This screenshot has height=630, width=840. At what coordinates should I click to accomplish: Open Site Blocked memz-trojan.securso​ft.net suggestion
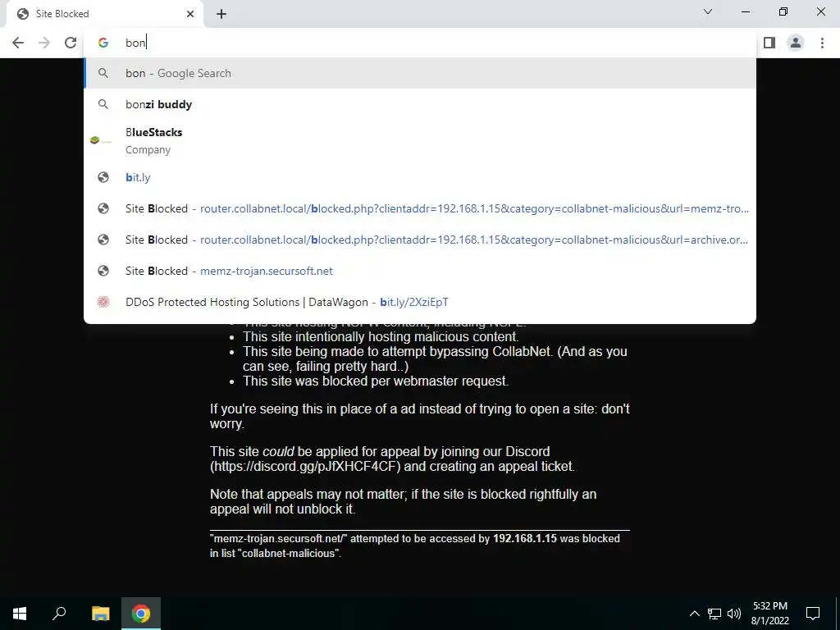(420, 271)
